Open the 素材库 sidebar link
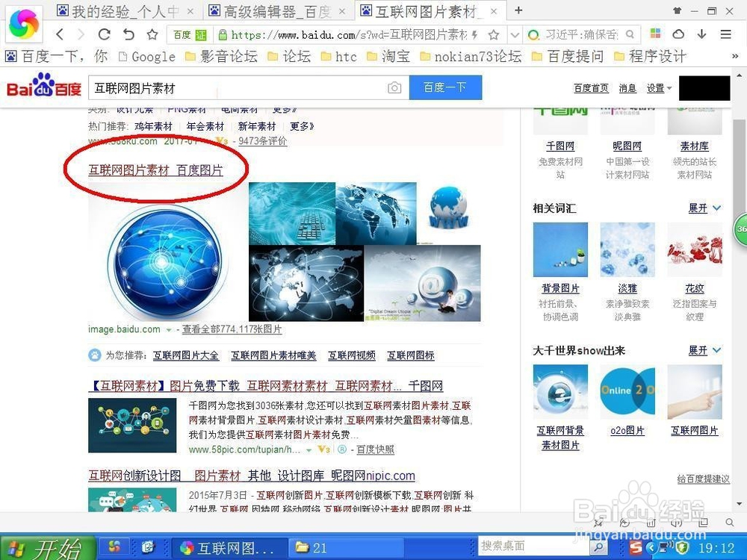The width and height of the screenshot is (747, 560). click(x=695, y=146)
